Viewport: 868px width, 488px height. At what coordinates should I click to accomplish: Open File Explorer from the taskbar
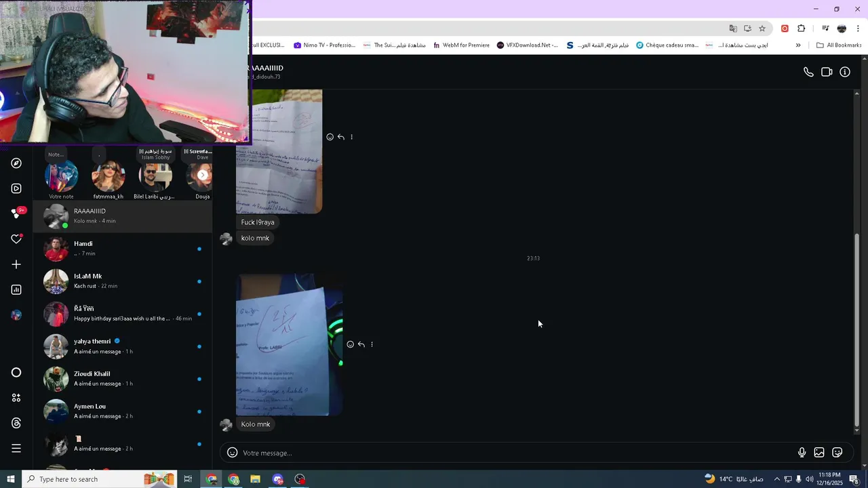tap(256, 479)
